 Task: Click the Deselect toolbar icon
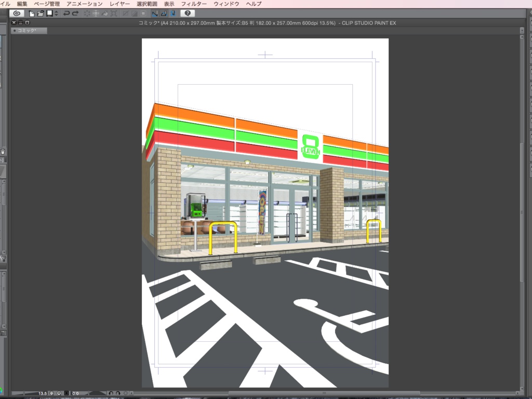pyautogui.click(x=126, y=14)
